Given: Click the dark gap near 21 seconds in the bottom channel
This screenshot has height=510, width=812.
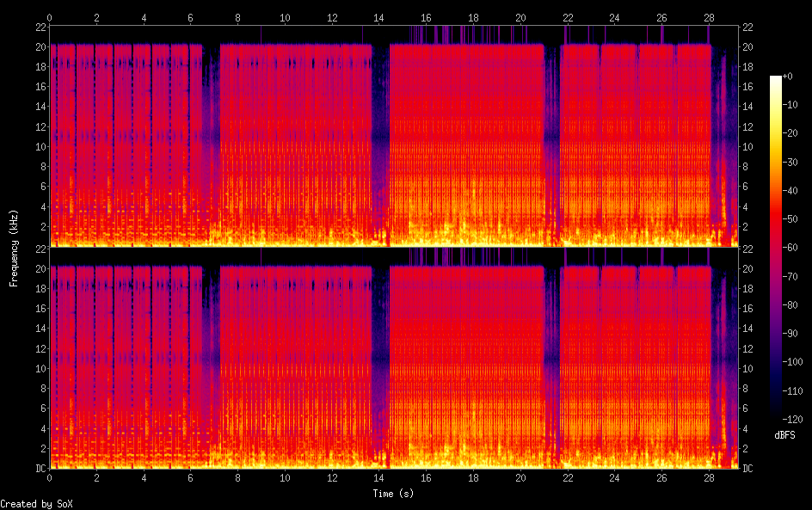Looking at the screenshot, I should pyautogui.click(x=551, y=361).
